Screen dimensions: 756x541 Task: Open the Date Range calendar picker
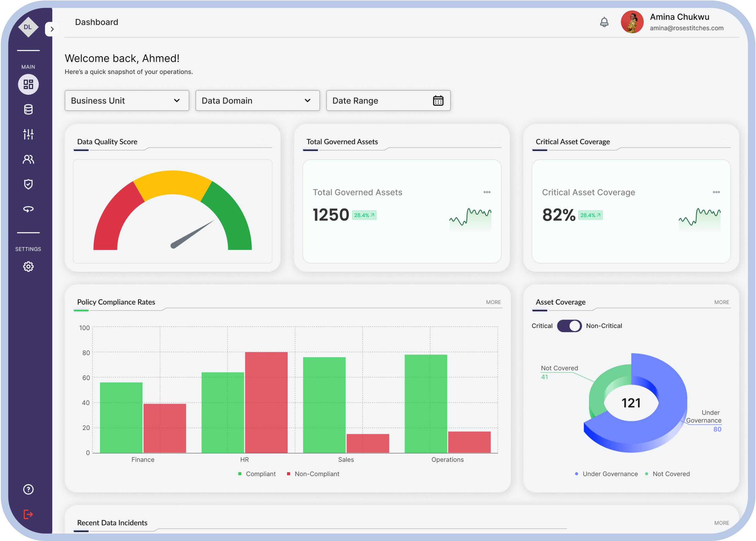point(438,101)
